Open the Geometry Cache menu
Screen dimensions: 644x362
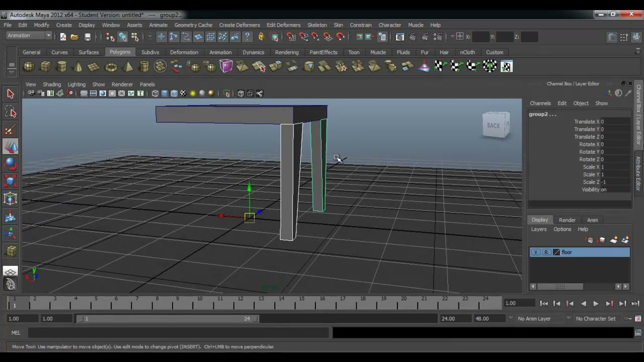point(193,25)
